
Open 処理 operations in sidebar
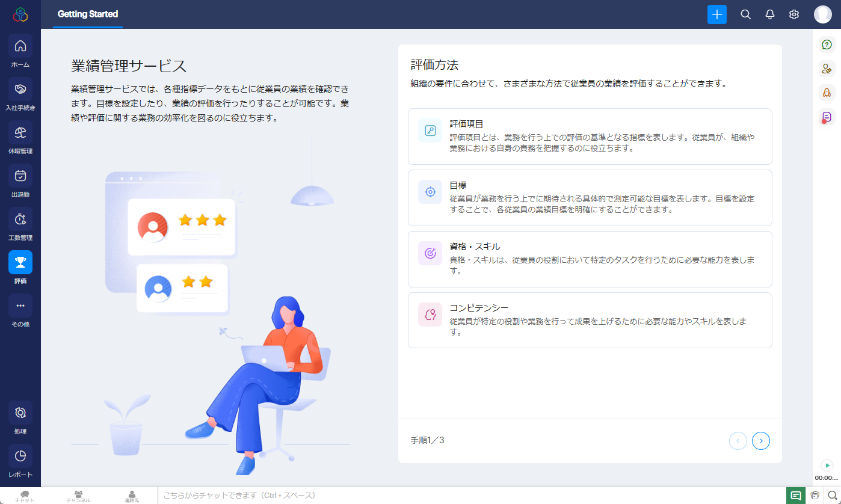pos(20,413)
